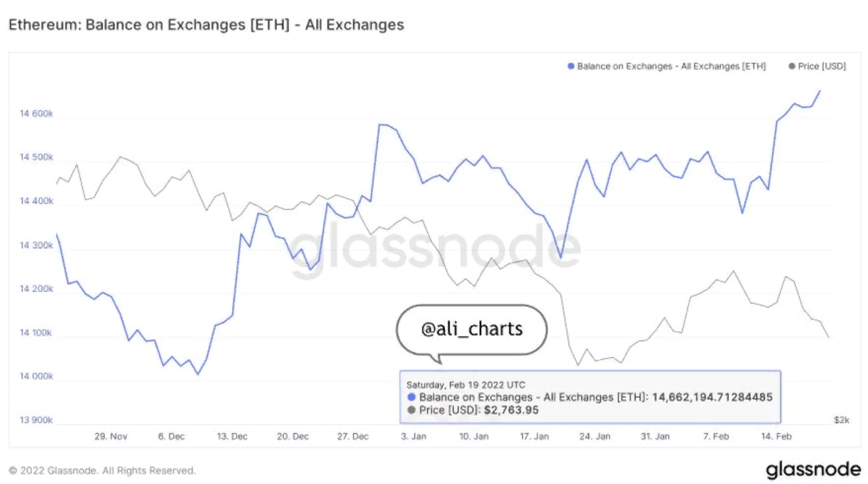Viewport: 868px width, 484px height.
Task: Click the $2k right axis label
Action: click(840, 419)
